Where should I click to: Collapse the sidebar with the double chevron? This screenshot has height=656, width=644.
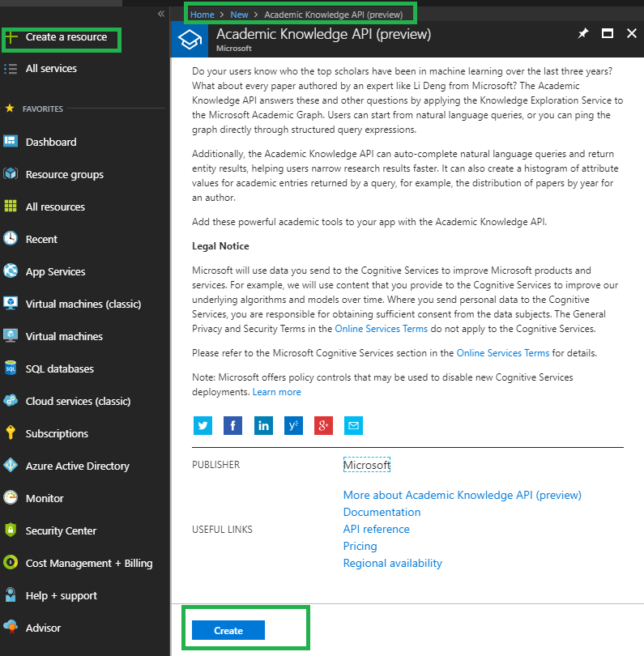coord(161,14)
